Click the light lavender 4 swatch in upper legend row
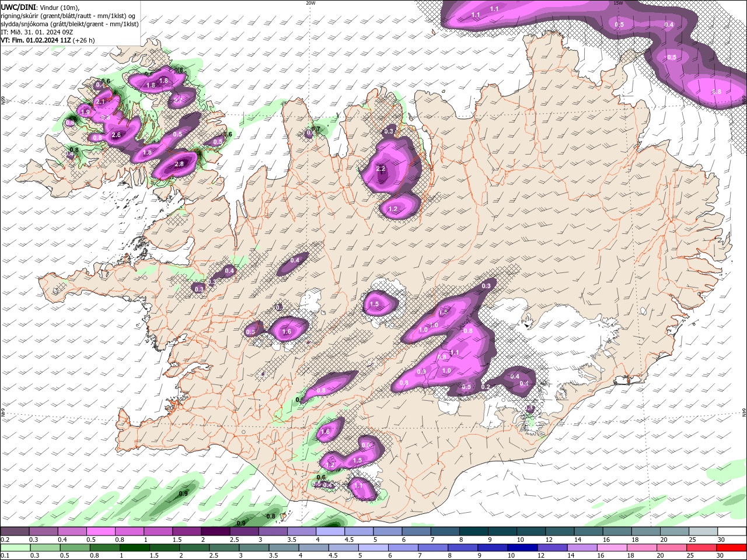Screen dimensions: 747x560 pyautogui.click(x=330, y=531)
